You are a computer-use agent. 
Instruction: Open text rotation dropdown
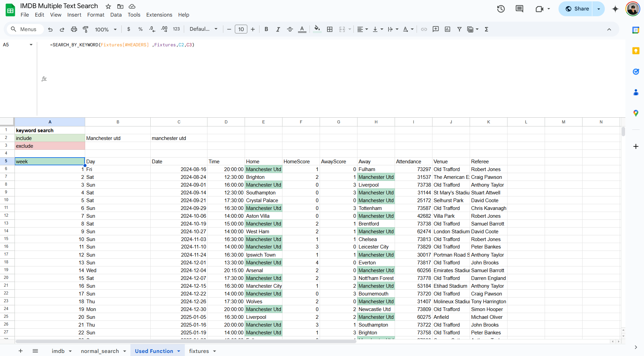pyautogui.click(x=408, y=29)
